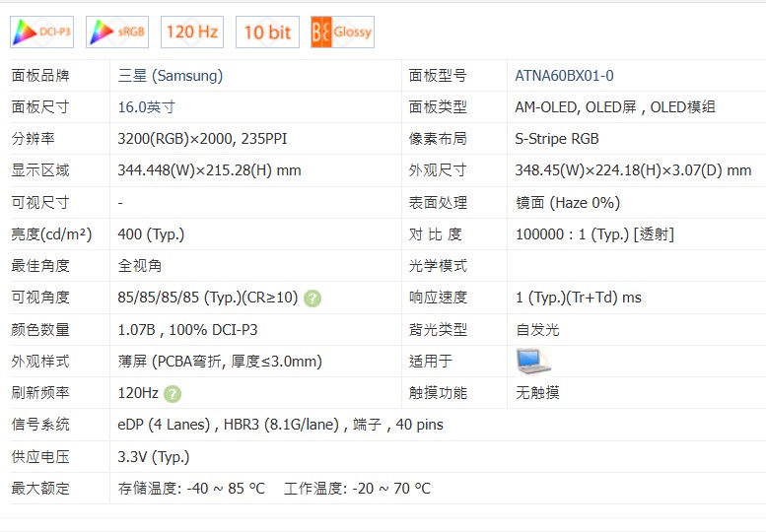This screenshot has width=766, height=532.
Task: Click the 1.07B, 100% DCI-P3 color value
Action: click(187, 330)
